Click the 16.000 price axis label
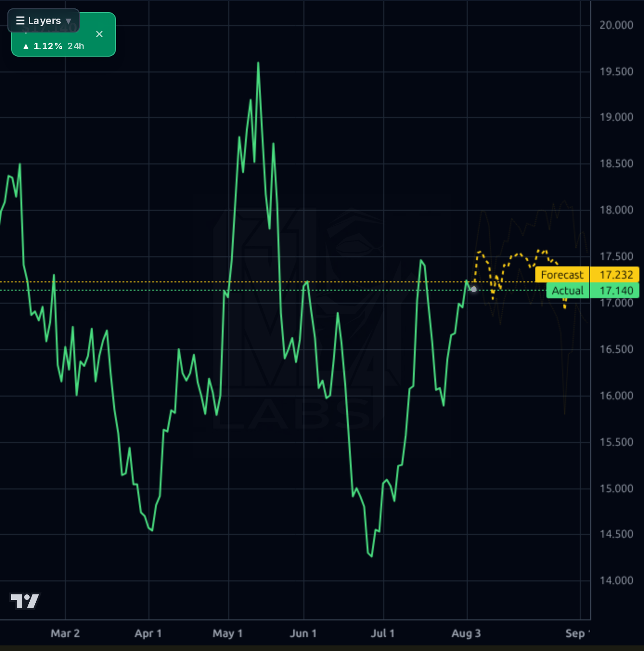 pos(616,396)
